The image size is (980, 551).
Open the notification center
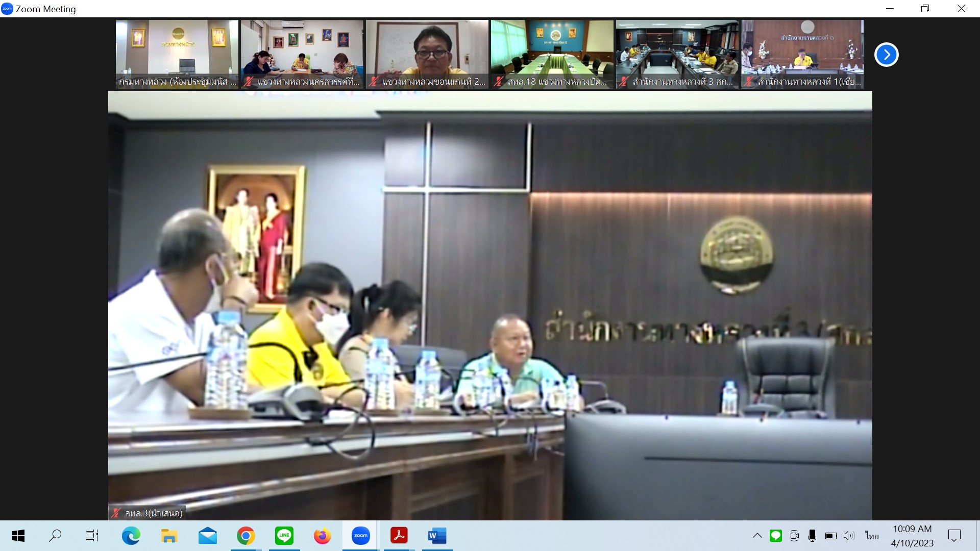point(954,536)
